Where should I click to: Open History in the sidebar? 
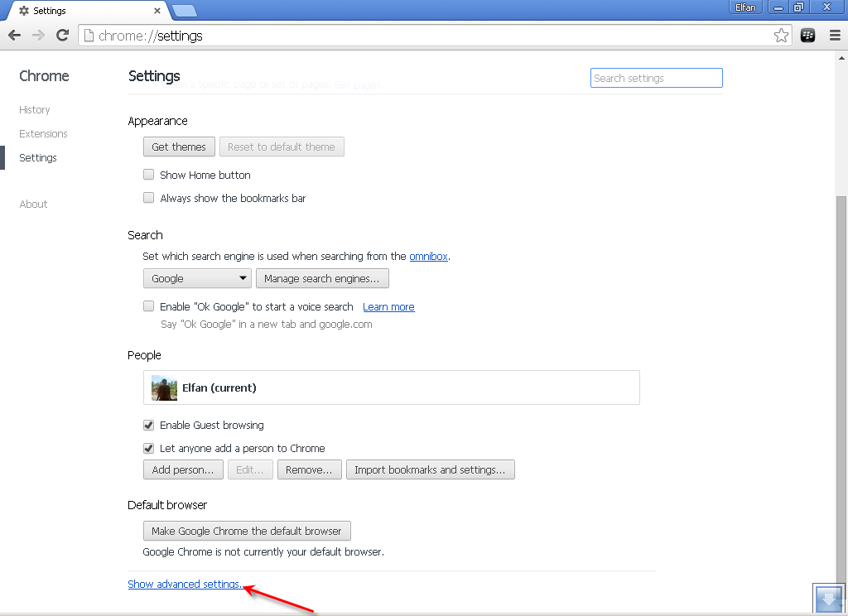(35, 110)
